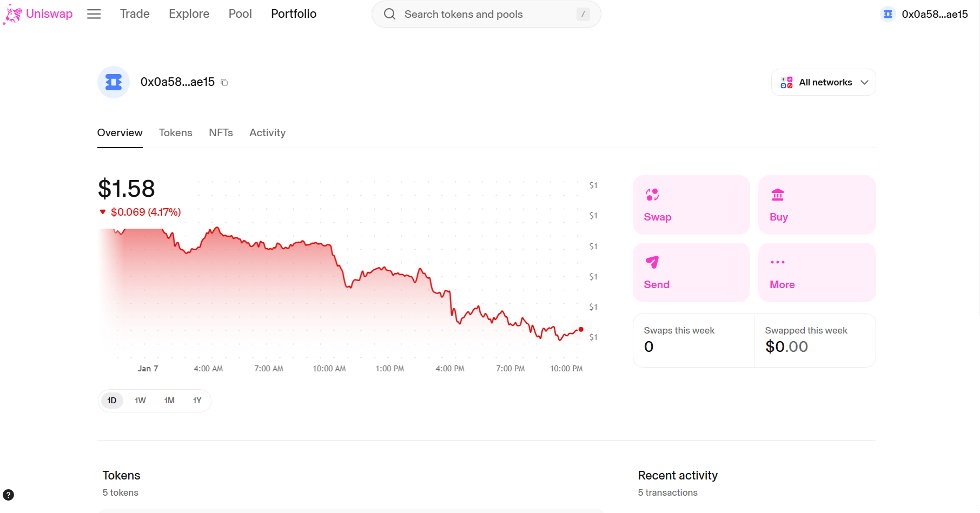The height and width of the screenshot is (513, 980).
Task: Open the Activity tab
Action: click(x=267, y=132)
